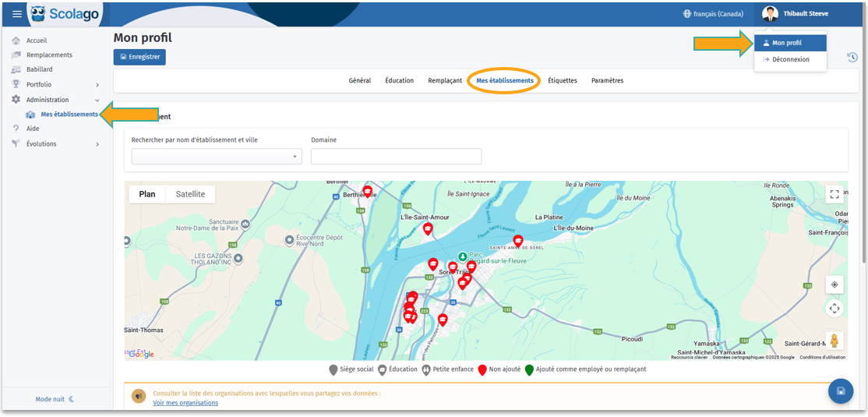Click the Domaine input field
868x417 pixels.
tap(397, 157)
